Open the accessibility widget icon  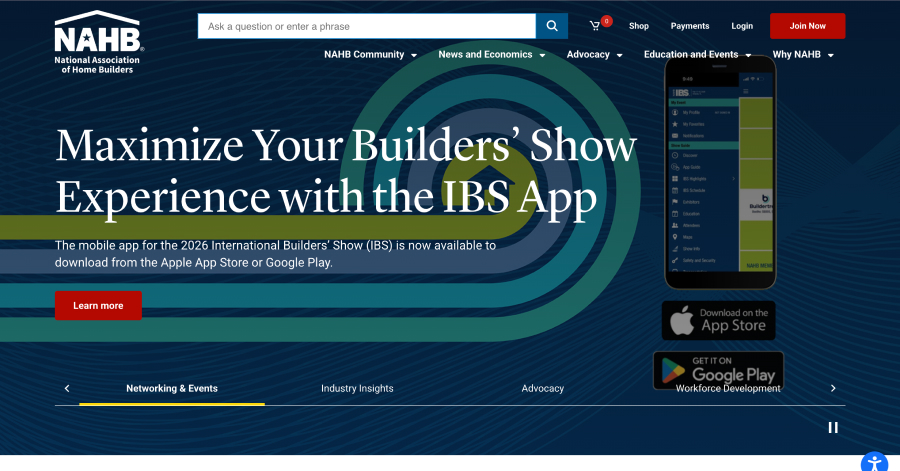tap(875, 462)
